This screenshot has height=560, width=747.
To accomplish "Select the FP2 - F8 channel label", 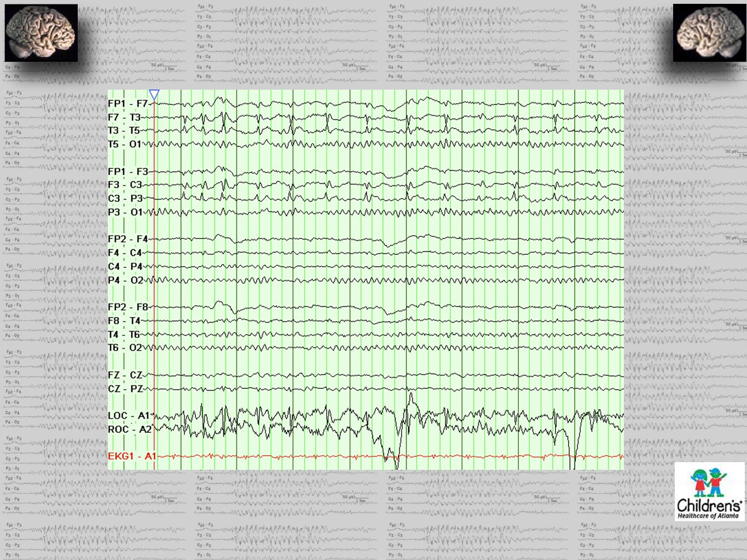I will [128, 307].
